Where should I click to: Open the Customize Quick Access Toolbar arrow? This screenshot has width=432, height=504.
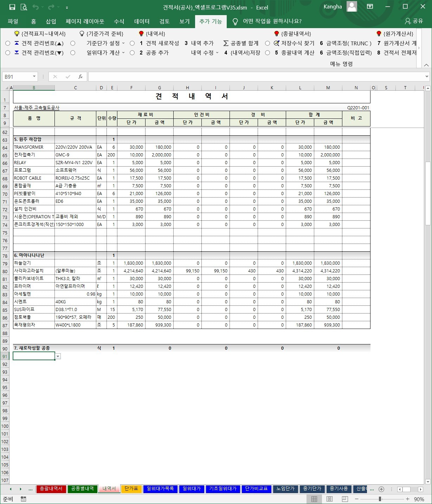coord(67,7)
